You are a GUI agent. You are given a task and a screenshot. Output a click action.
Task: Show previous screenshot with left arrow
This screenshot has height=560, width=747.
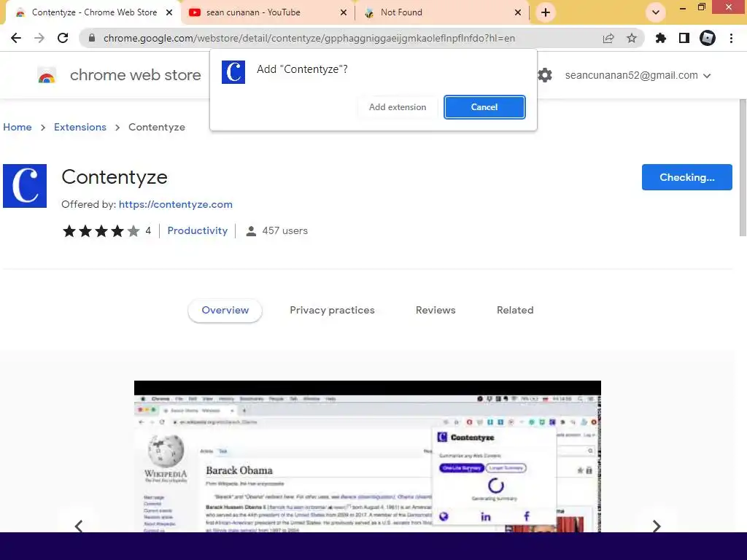79,526
